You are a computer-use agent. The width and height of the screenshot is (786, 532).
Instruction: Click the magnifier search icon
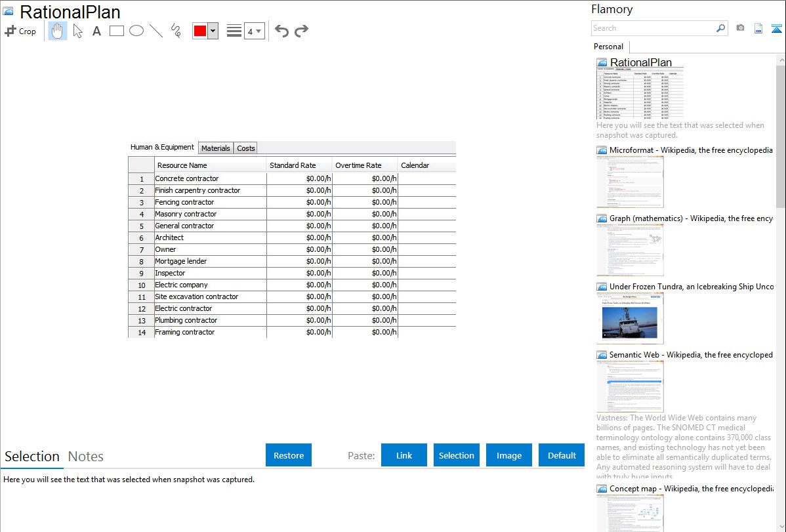tap(720, 28)
